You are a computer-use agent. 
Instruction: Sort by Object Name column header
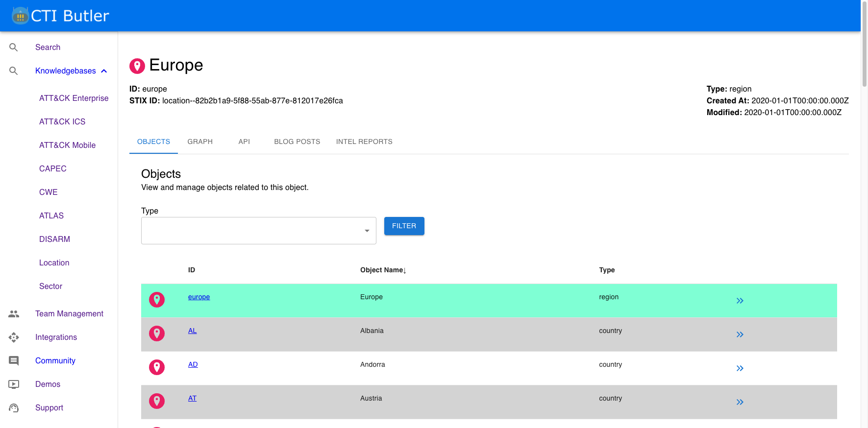[383, 270]
